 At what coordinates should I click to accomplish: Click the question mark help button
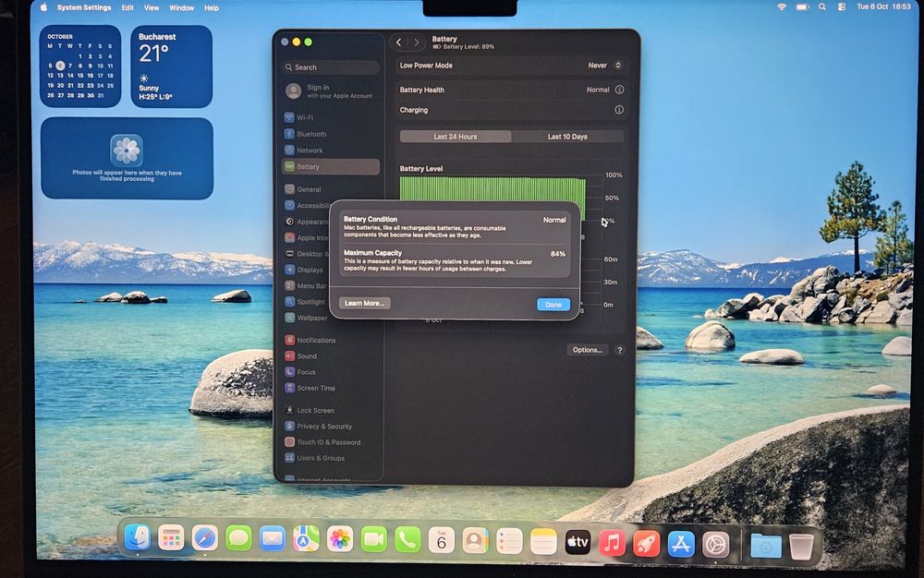619,350
